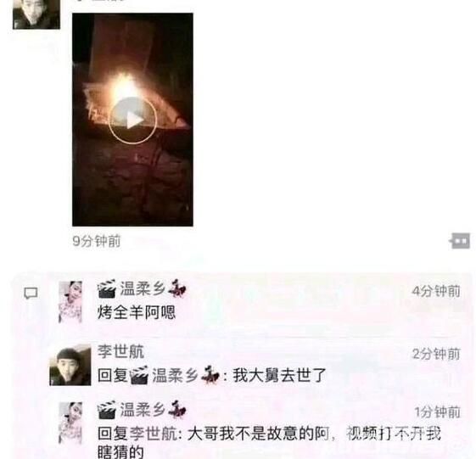Viewport: 476px width, 459px height.
Task: Click the 4分钟前 comment timestamp
Action: click(x=436, y=291)
